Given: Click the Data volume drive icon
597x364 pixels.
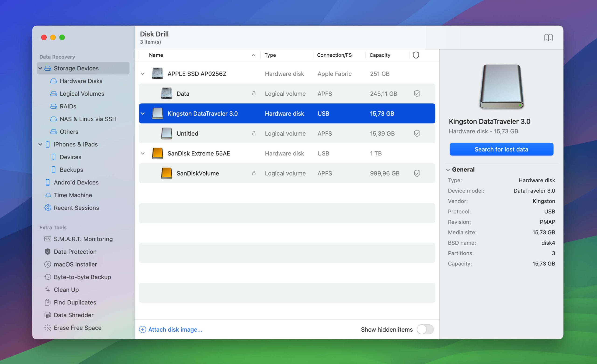Looking at the screenshot, I should point(167,93).
